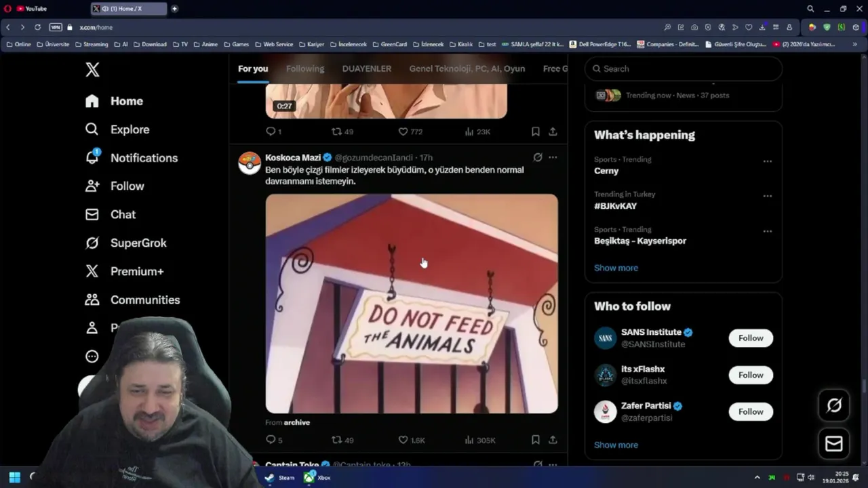The width and height of the screenshot is (868, 488).
Task: Click the X logo in the sidebar
Action: coord(92,69)
